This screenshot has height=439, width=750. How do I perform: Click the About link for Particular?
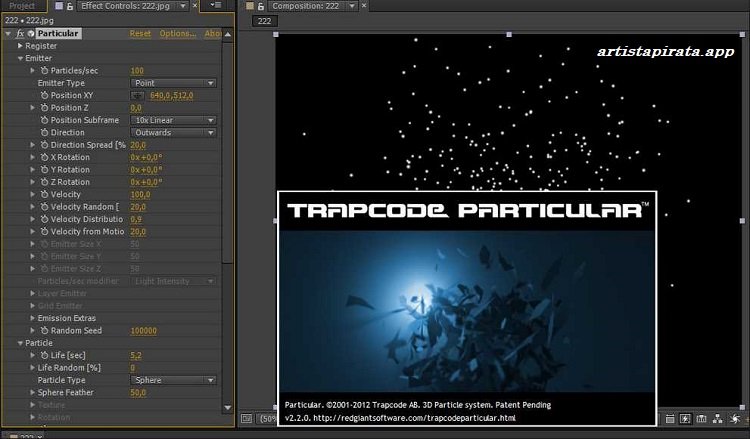[213, 33]
